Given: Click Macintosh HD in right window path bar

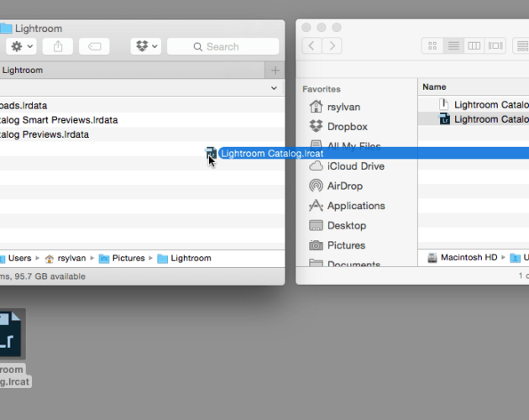Looking at the screenshot, I should tap(462, 258).
